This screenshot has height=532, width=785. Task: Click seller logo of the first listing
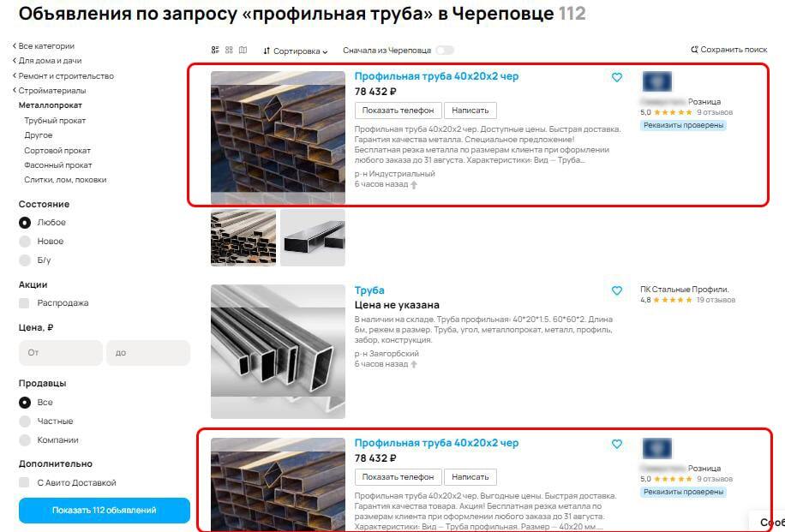click(656, 81)
